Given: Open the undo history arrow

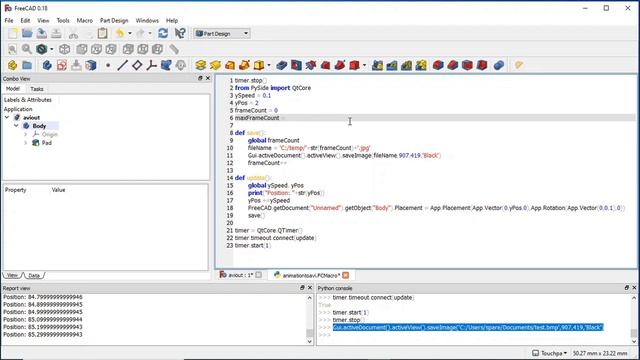Looking at the screenshot, I should (130, 33).
